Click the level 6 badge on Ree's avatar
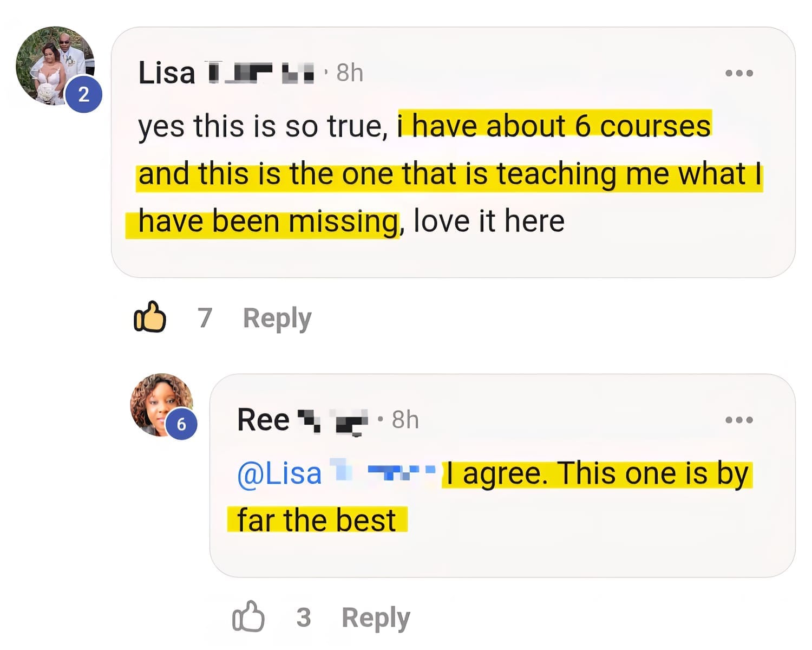 181,424
